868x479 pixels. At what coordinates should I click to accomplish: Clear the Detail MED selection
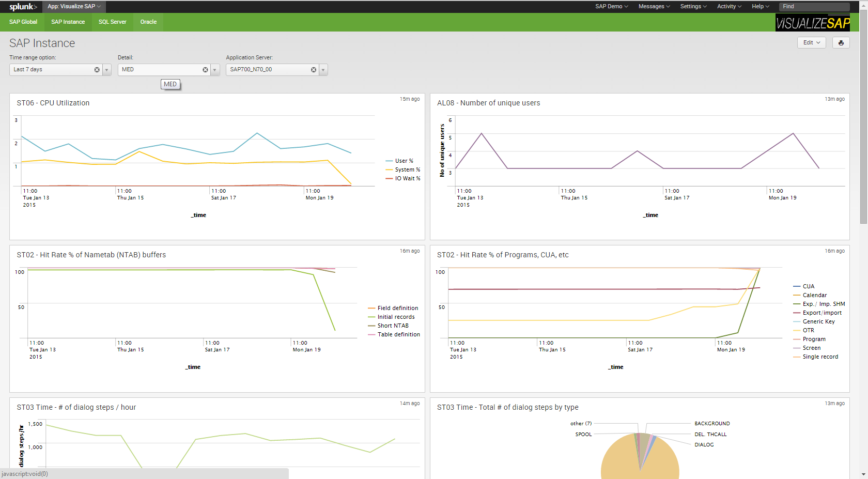[205, 70]
